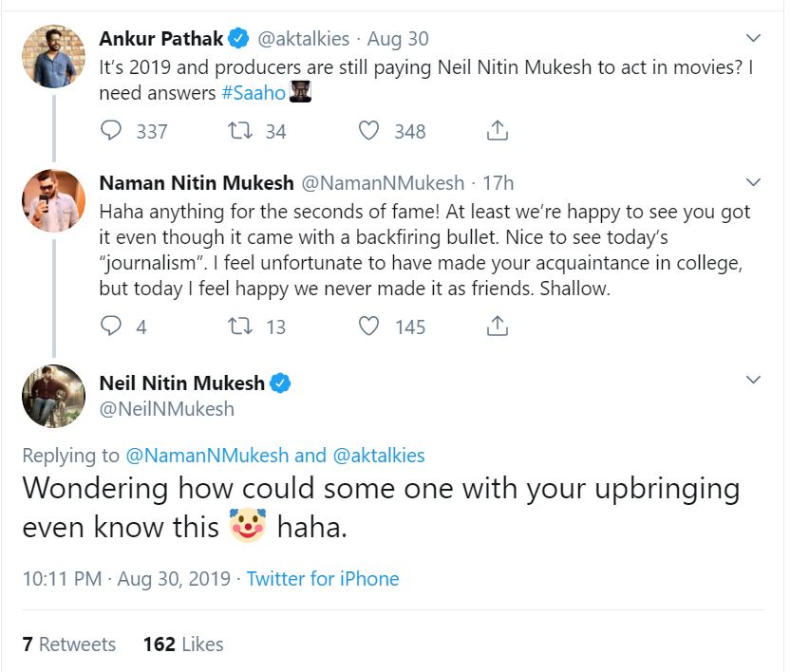Expand the menu for Naman's tweet

[753, 182]
